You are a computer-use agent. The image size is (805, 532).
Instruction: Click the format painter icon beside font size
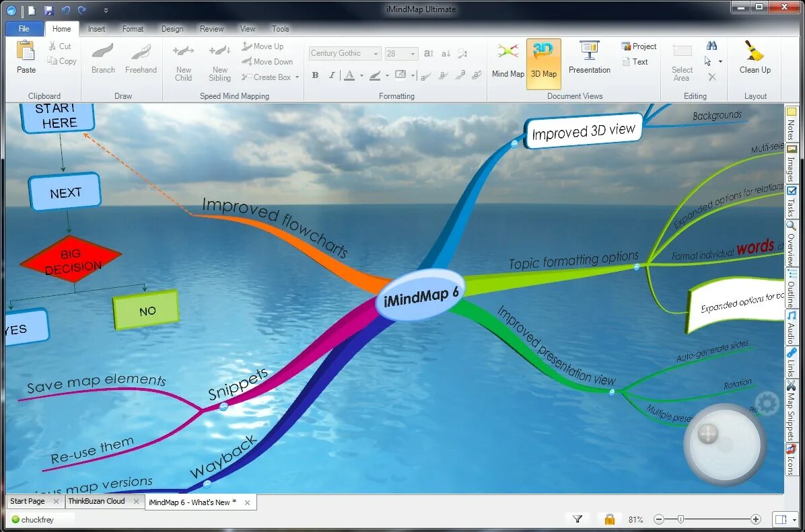tap(462, 53)
